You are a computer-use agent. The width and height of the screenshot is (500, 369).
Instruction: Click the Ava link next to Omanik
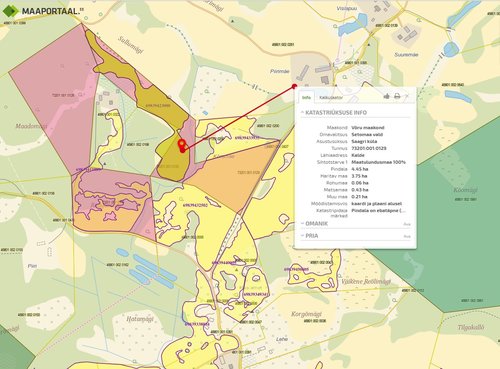[407, 224]
